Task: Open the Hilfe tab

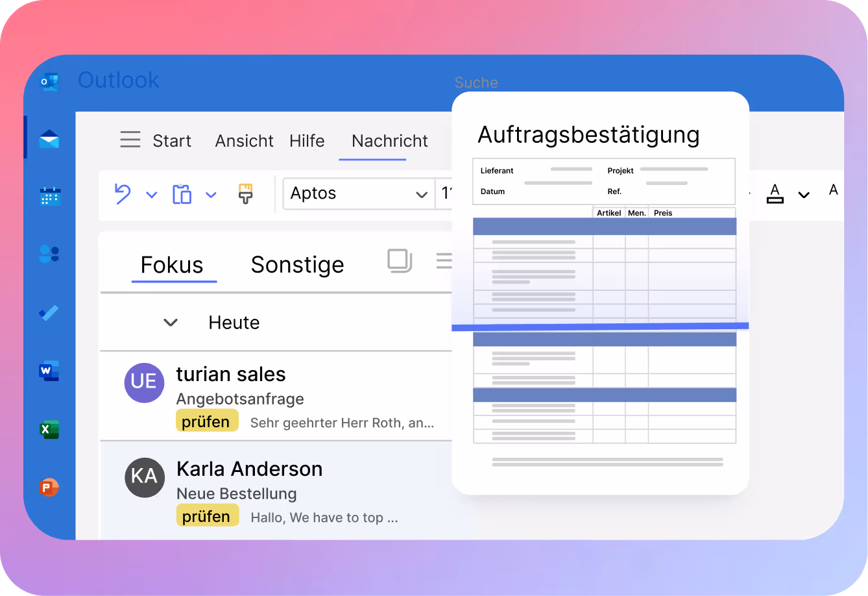Action: [x=307, y=141]
